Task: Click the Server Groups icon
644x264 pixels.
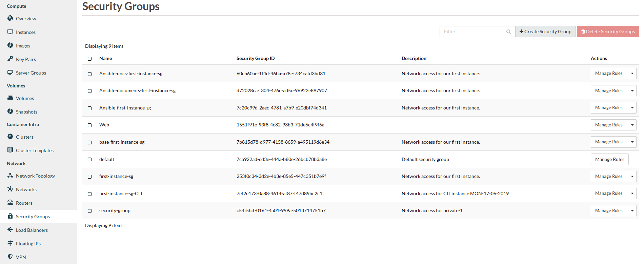Action: [x=10, y=72]
